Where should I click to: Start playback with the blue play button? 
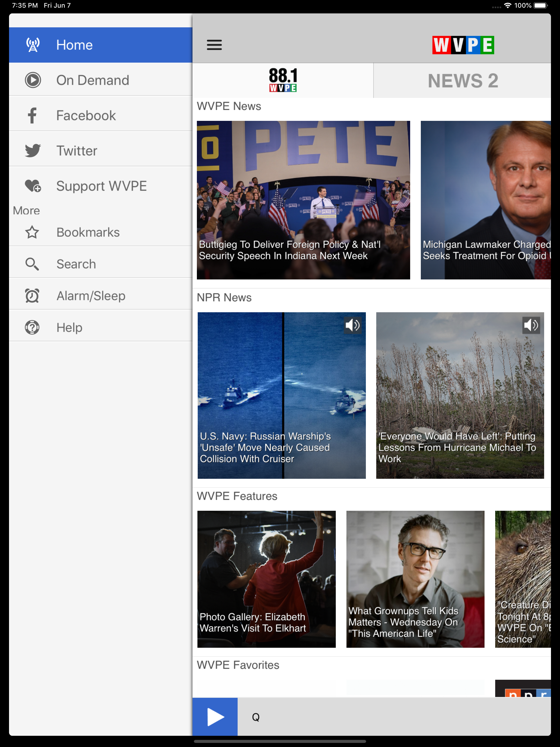pos(215,717)
